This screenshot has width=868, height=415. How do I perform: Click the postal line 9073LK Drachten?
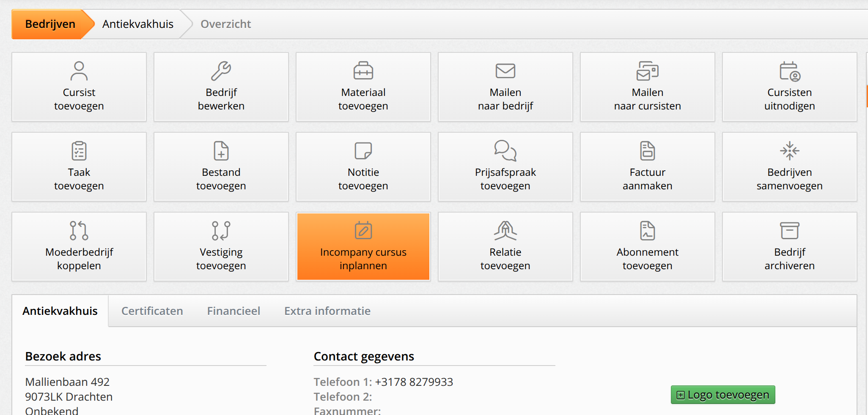click(x=69, y=397)
